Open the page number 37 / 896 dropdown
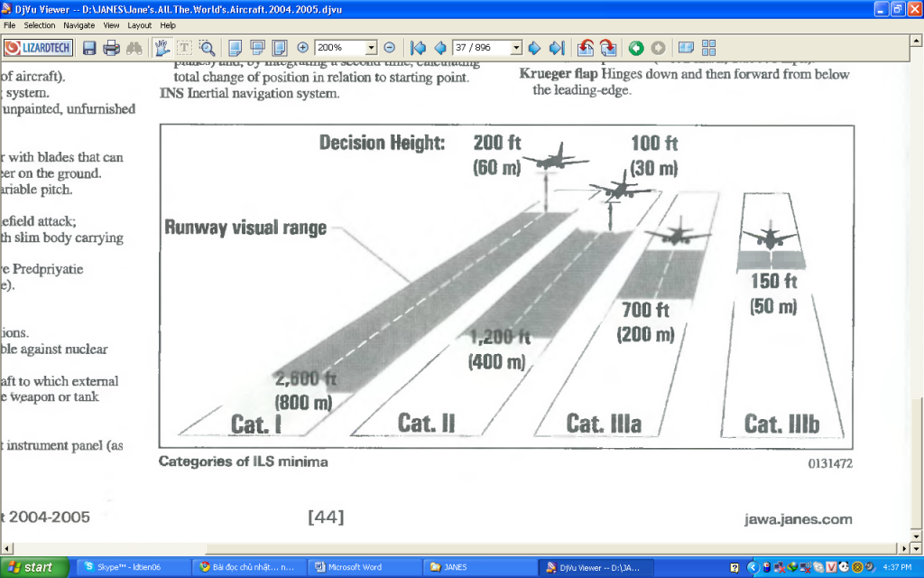The height and width of the screenshot is (578, 924). [516, 48]
